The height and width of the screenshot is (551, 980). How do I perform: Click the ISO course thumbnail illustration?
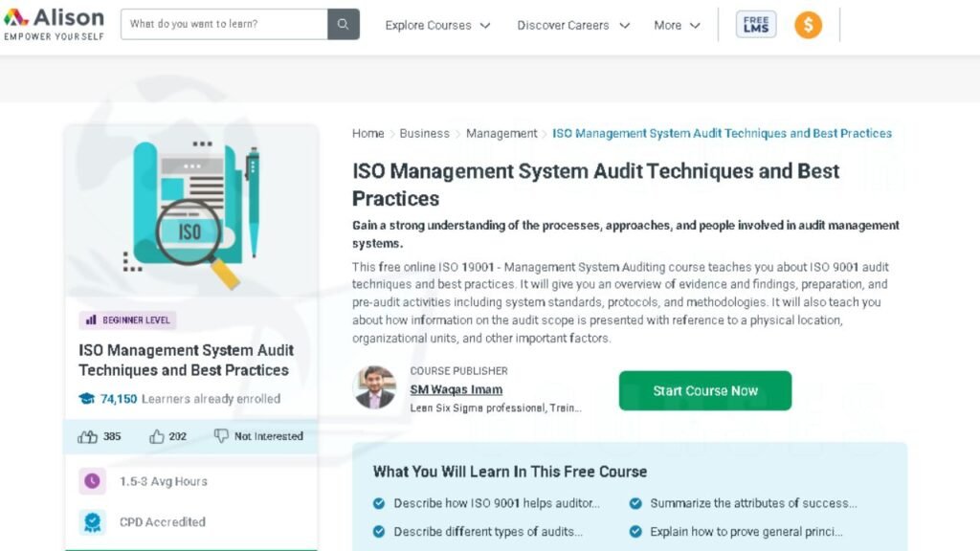pyautogui.click(x=191, y=212)
